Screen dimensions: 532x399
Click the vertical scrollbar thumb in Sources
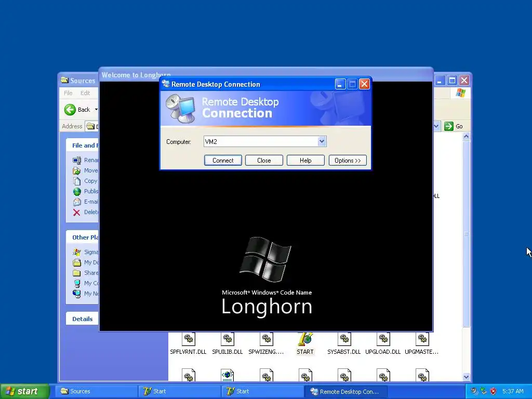pyautogui.click(x=466, y=234)
